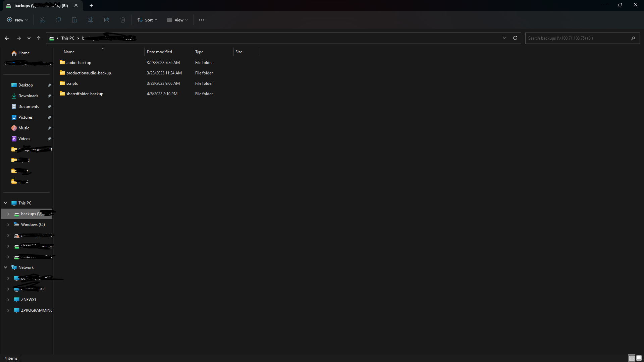Click the Search backups input field
644x362 pixels.
(x=577, y=38)
